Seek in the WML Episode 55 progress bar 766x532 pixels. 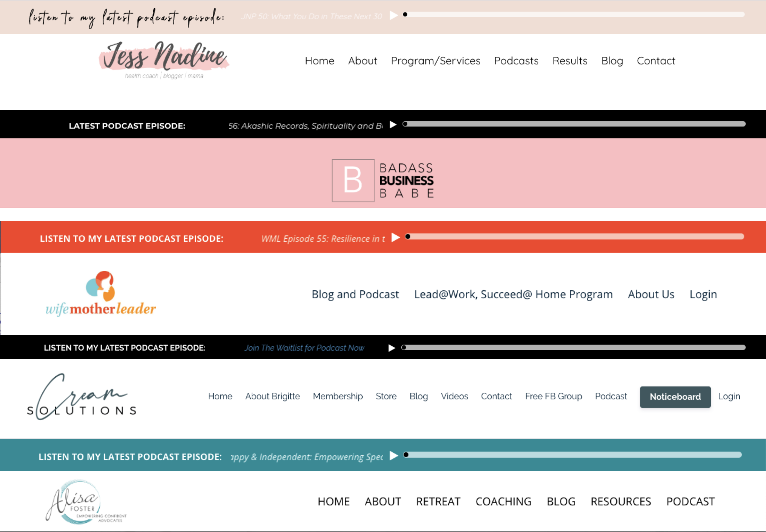[575, 237]
